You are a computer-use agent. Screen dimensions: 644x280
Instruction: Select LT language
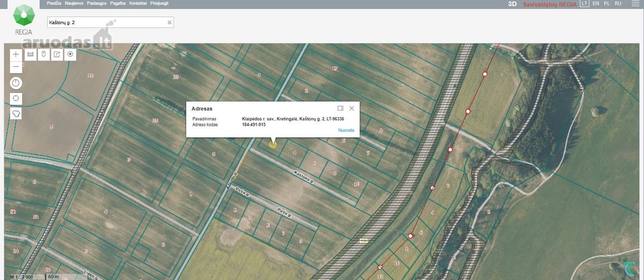(x=584, y=3)
